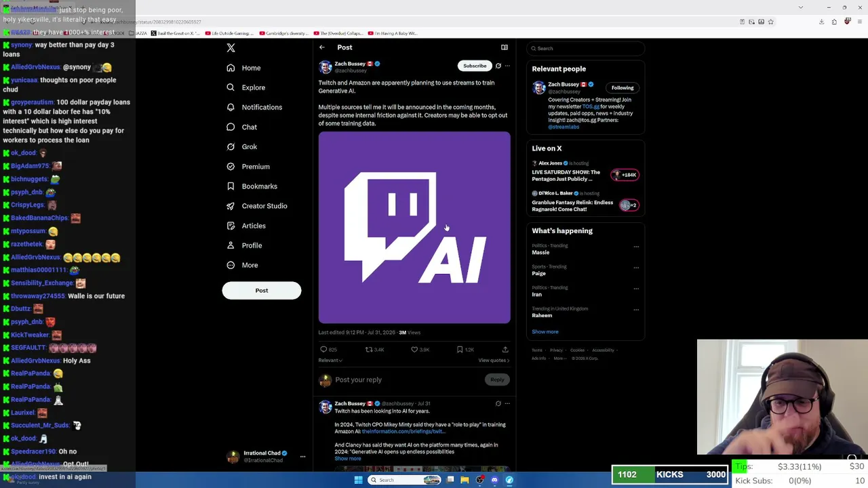Show more trending topics

pos(545,332)
